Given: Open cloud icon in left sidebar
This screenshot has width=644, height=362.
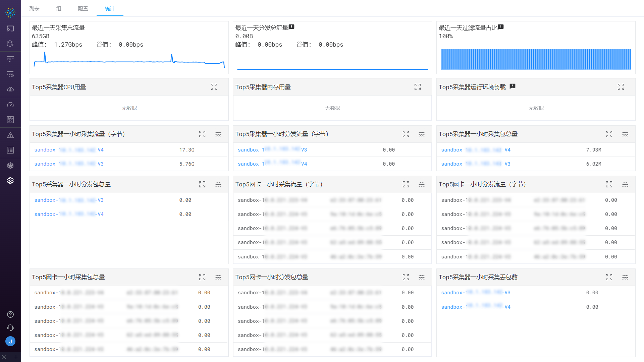Looking at the screenshot, I should [10, 89].
